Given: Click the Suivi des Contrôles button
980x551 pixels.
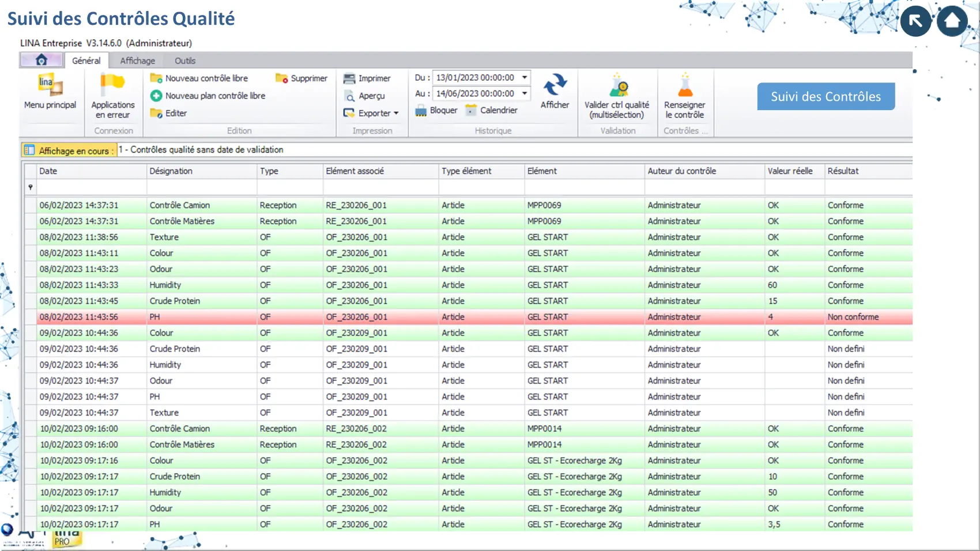Looking at the screenshot, I should click(x=826, y=96).
